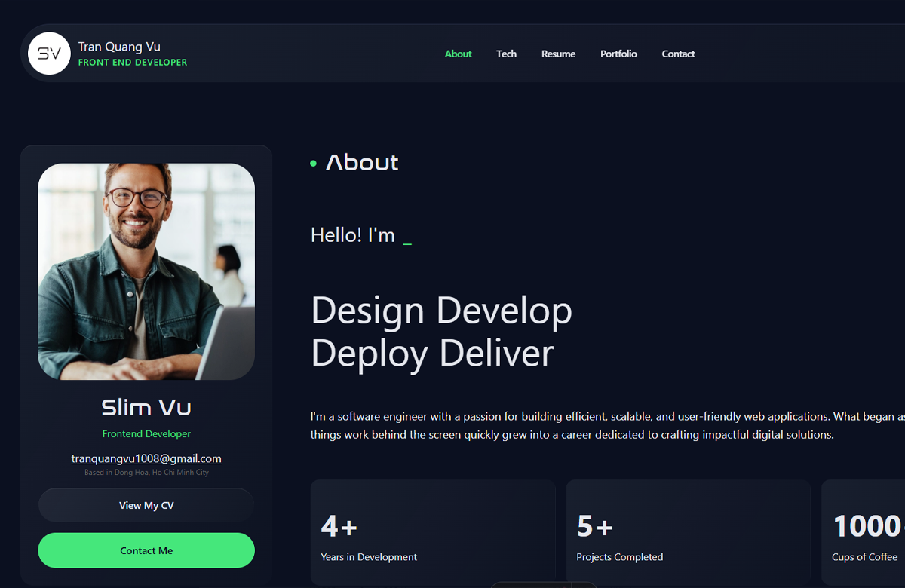Navigate to the Contact menu item
905x588 pixels.
678,54
